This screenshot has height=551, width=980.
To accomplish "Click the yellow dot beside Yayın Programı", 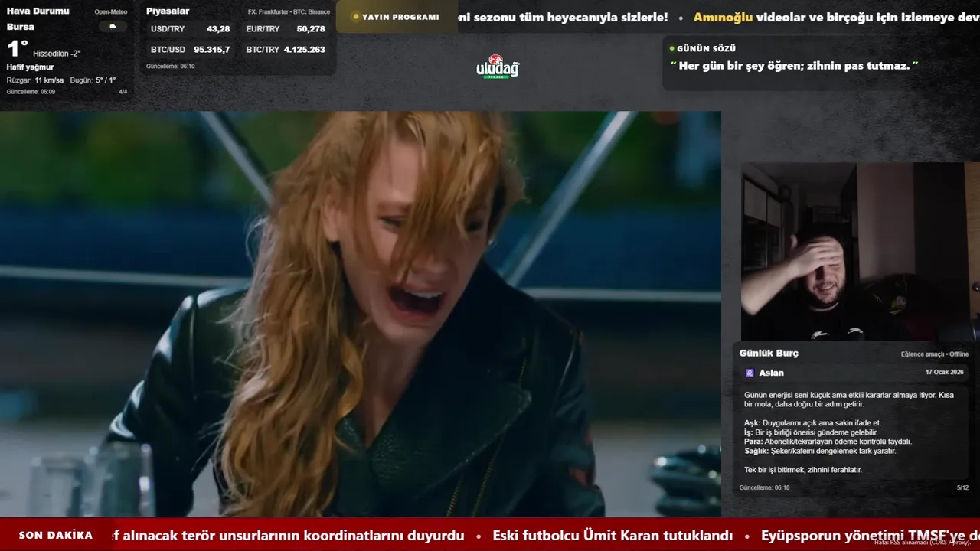I will (x=355, y=17).
